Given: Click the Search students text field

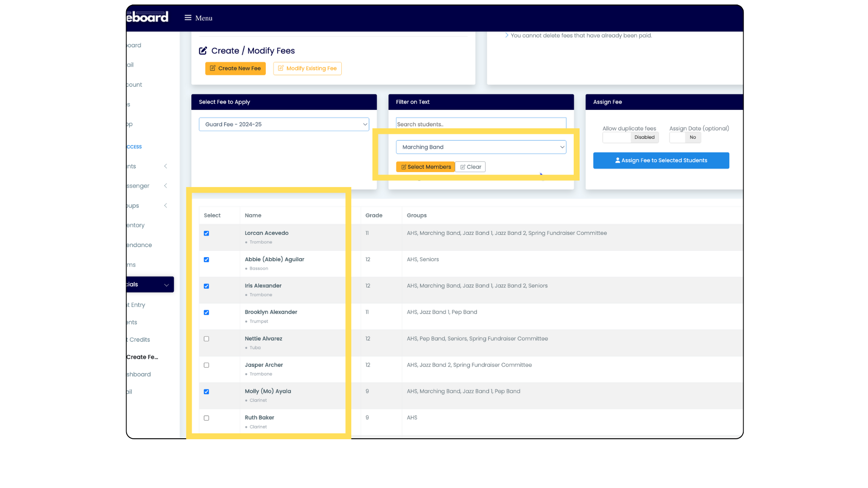Looking at the screenshot, I should (x=481, y=124).
